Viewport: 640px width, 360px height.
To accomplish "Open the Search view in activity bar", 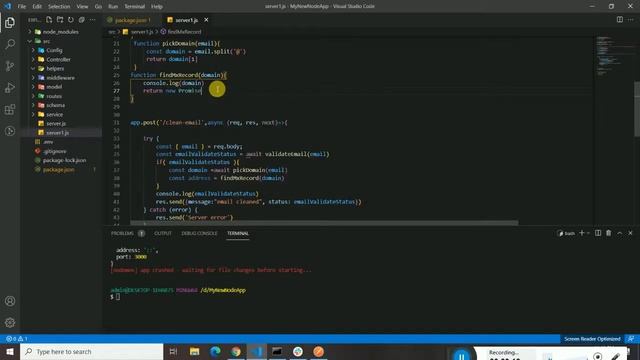I will click(10, 44).
